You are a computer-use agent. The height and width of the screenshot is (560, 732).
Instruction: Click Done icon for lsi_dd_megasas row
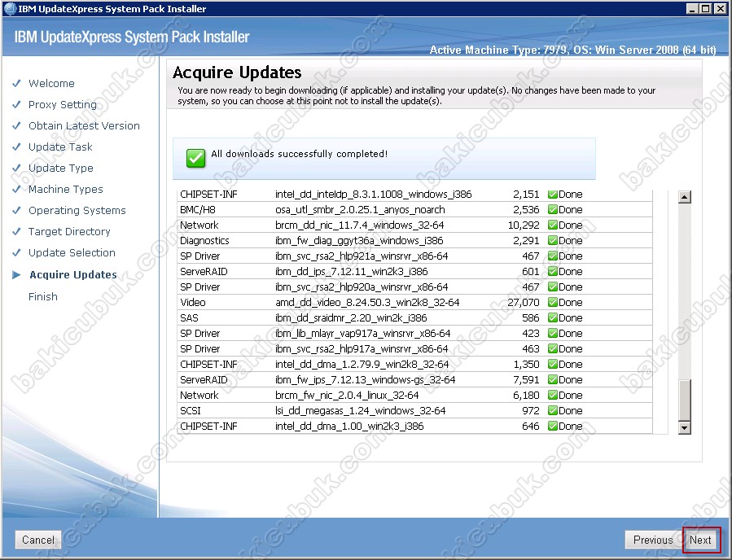pos(553,411)
